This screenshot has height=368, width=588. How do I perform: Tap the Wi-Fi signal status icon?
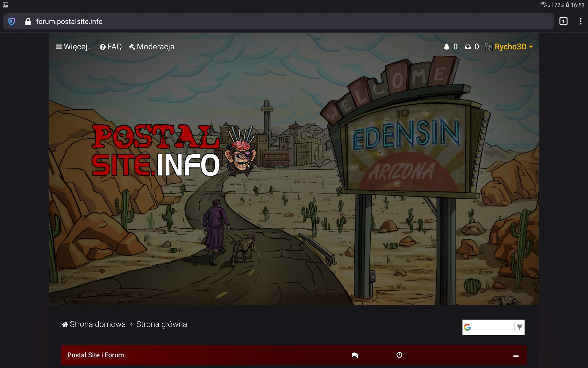(544, 5)
